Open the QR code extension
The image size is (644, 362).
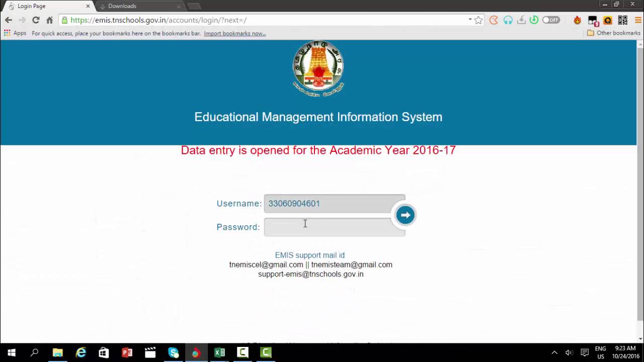tap(623, 20)
